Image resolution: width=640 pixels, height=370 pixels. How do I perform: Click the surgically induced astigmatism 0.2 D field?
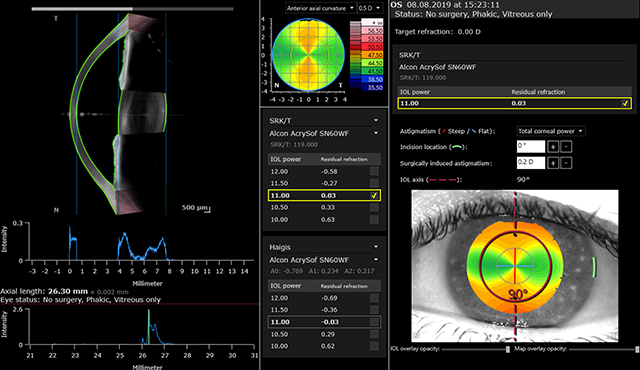coord(531,163)
